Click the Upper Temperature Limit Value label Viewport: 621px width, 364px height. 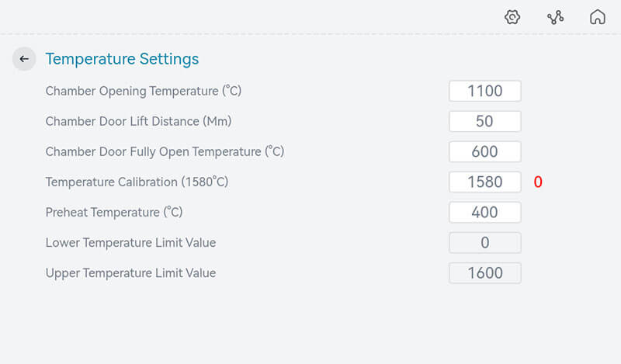click(x=130, y=272)
